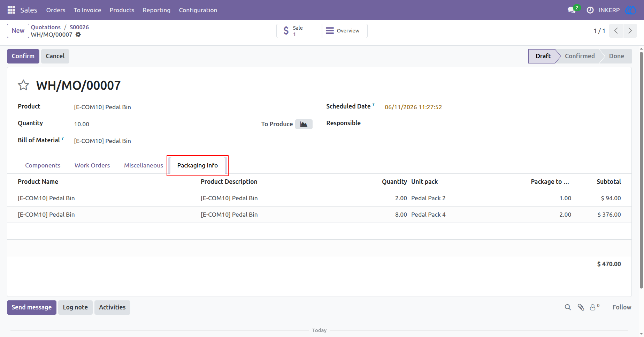Screen dimensions: 644x337
Task: Open the activities clock icon
Action: tap(590, 10)
